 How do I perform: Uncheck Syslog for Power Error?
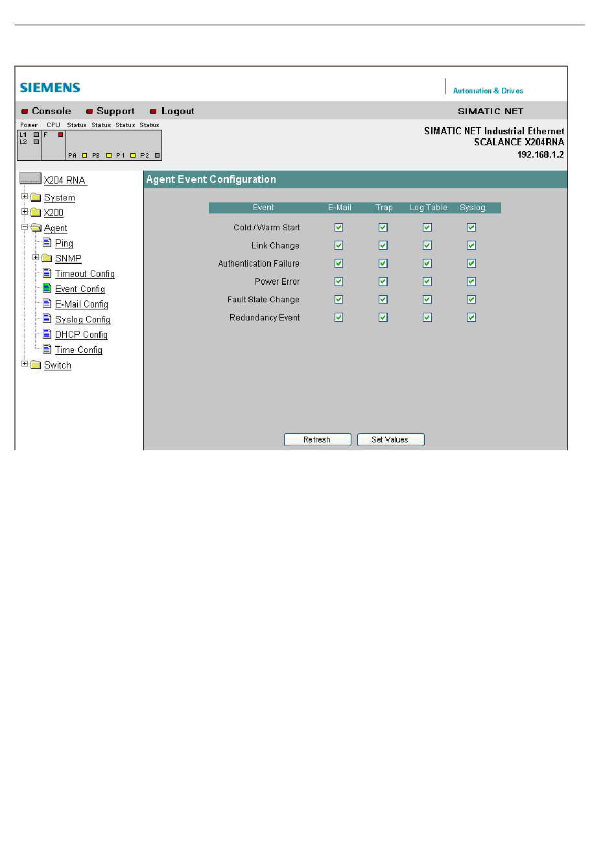click(471, 282)
